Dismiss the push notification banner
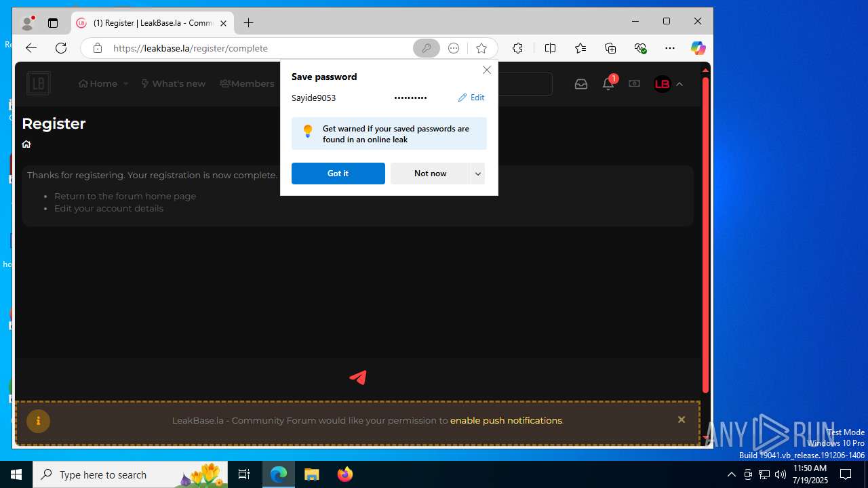 [x=682, y=420]
